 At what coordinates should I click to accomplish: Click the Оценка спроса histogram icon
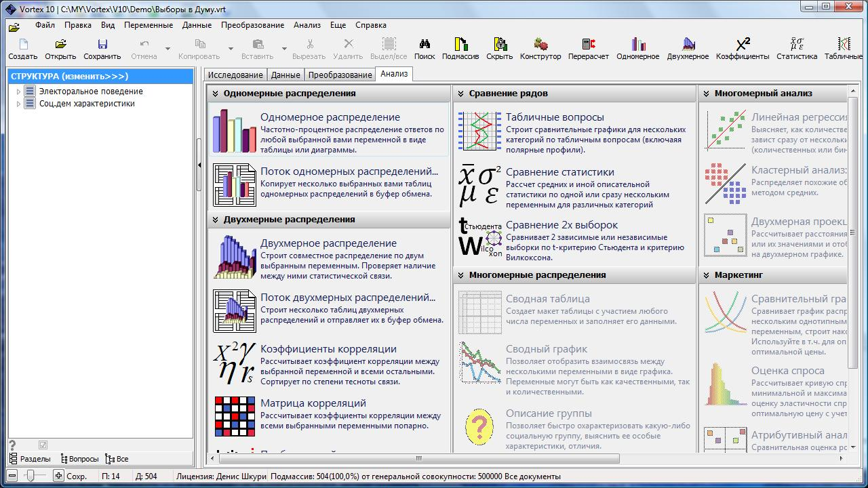click(726, 384)
